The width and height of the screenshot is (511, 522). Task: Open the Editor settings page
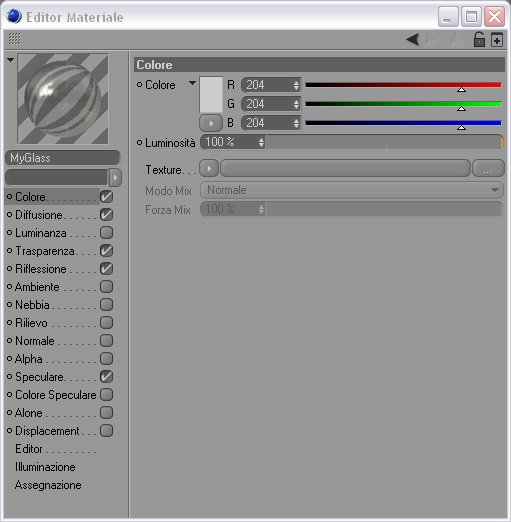coord(29,449)
